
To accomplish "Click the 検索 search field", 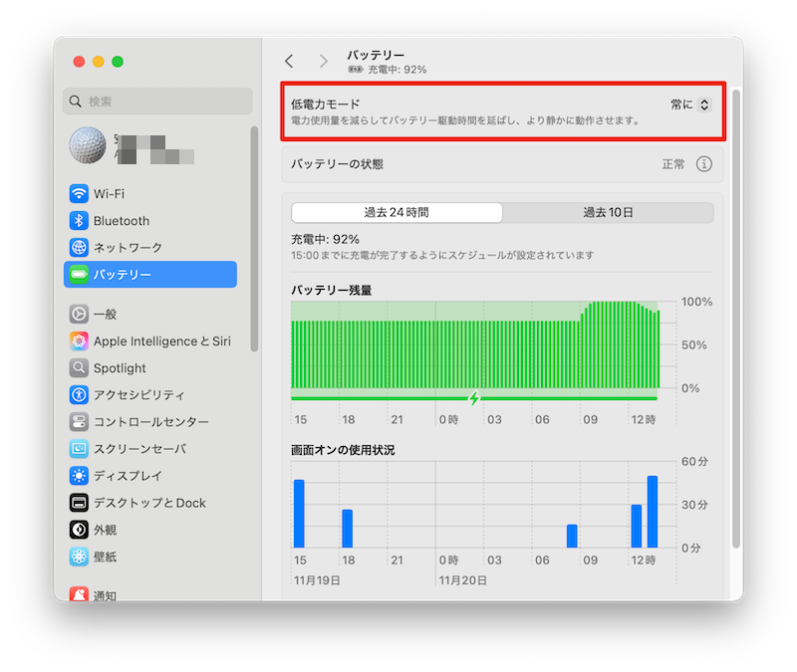I will tap(157, 102).
